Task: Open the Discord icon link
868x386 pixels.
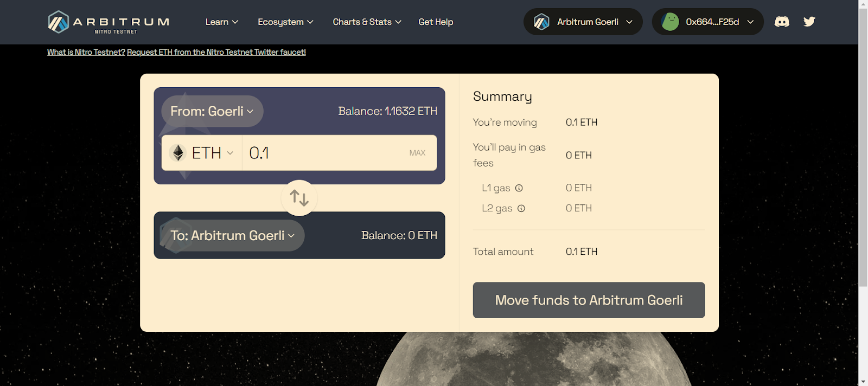Action: [782, 22]
